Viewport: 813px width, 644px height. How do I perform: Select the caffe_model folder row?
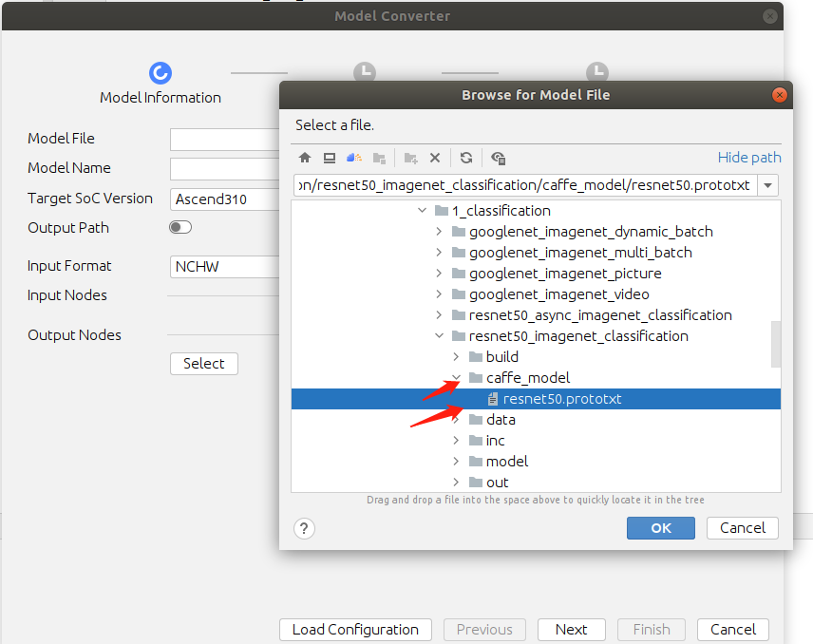(536, 378)
